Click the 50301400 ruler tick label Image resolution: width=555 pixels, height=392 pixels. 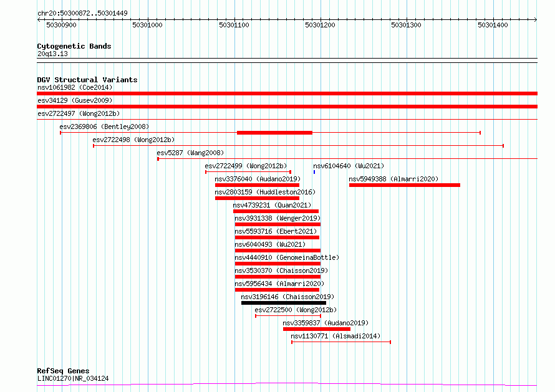[x=493, y=25]
